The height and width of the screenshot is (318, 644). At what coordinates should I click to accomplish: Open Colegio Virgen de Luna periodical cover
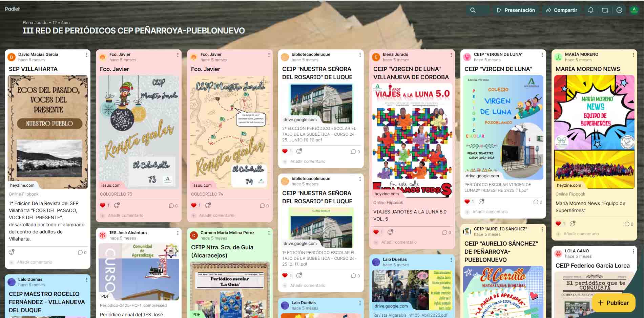(x=503, y=127)
